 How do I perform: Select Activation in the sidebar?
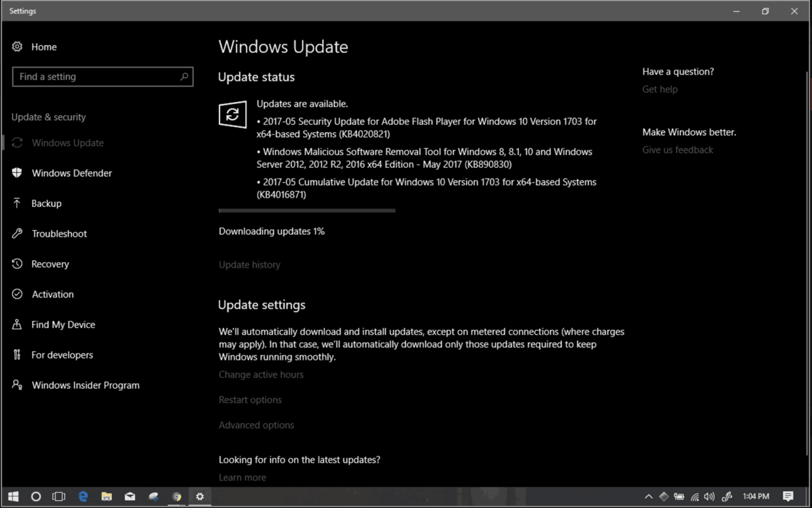[52, 294]
